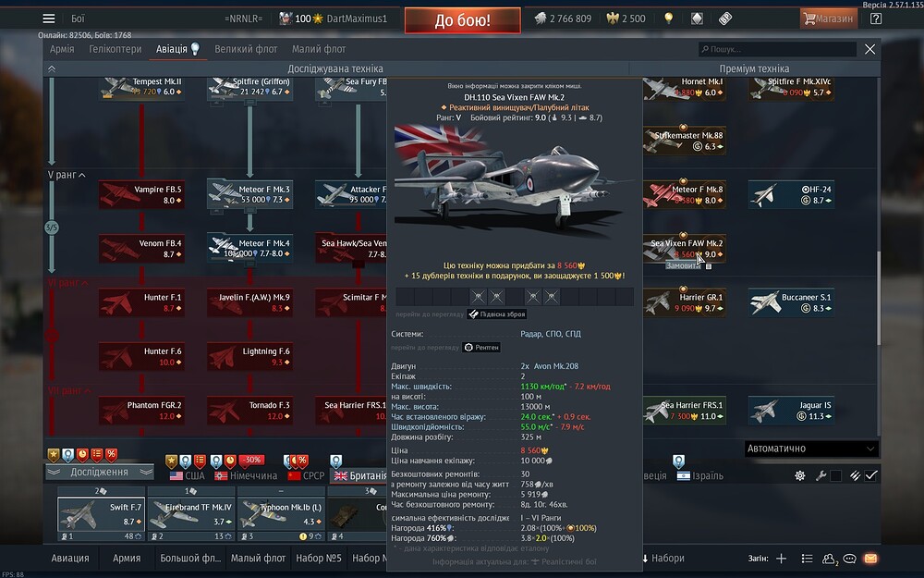Click the research tree vertical scrollbar

pyautogui.click(x=879, y=298)
